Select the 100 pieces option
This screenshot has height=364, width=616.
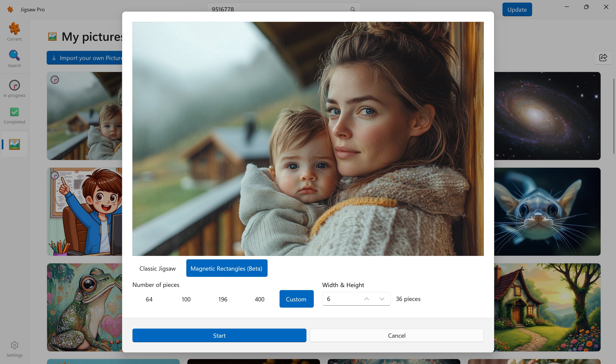(186, 299)
